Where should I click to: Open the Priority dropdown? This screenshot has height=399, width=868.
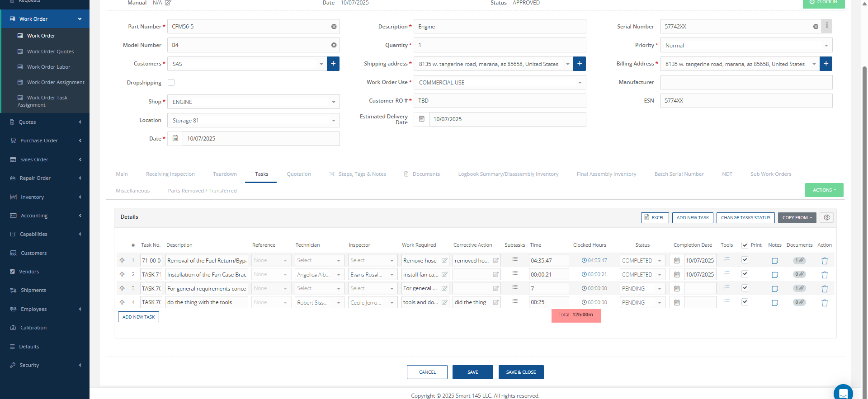tap(746, 46)
